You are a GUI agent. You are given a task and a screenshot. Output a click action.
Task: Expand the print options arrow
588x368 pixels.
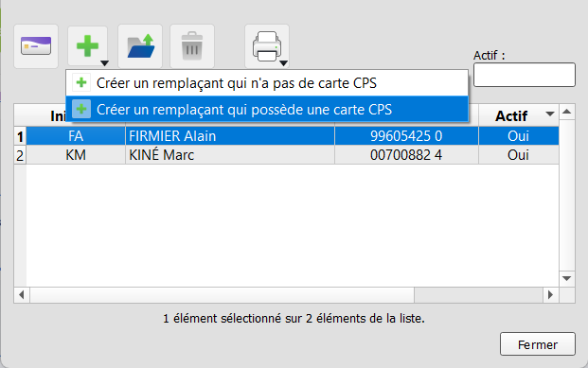284,63
